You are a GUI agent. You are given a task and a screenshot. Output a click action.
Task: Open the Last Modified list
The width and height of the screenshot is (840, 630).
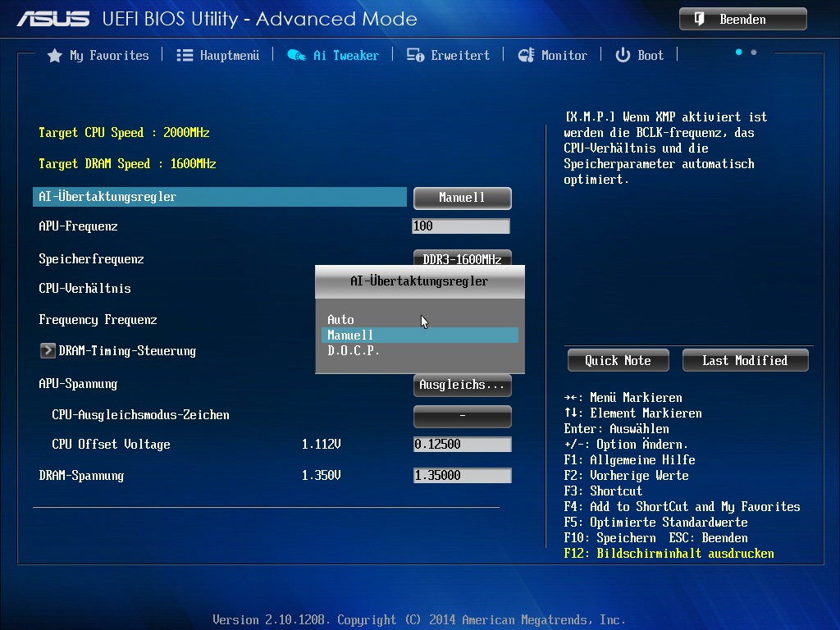click(745, 361)
